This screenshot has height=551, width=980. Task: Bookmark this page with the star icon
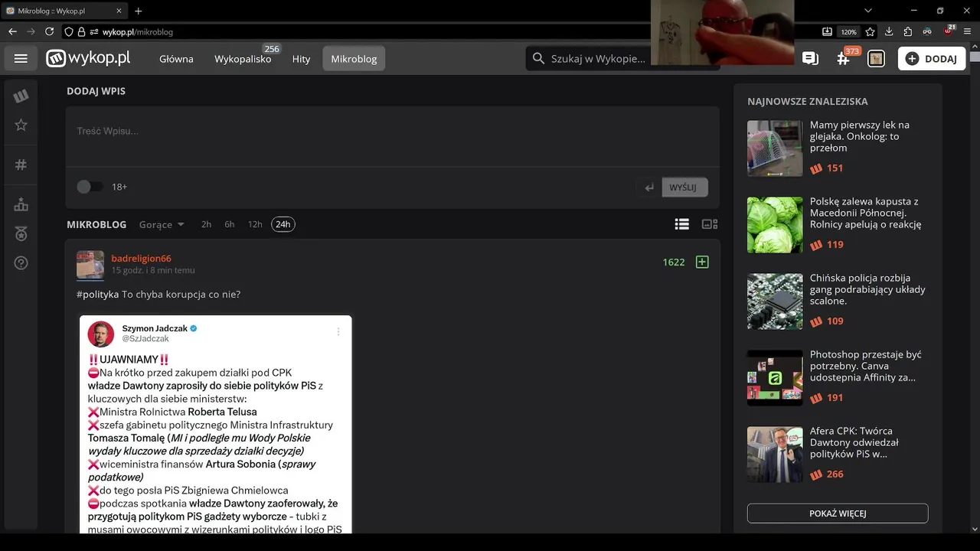tap(871, 32)
